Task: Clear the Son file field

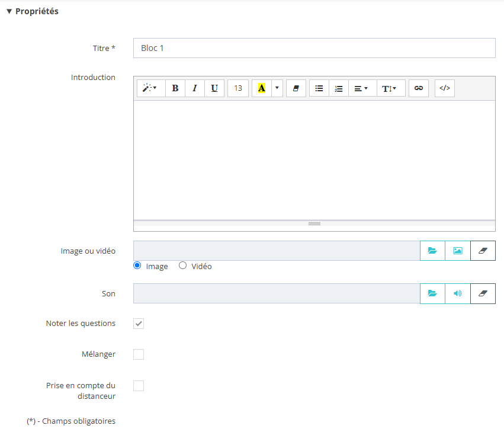Action: [483, 293]
